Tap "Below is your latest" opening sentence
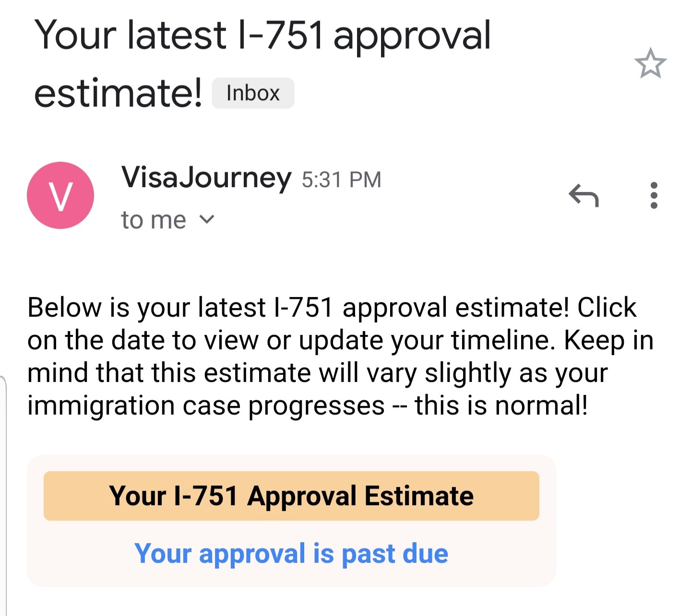Viewport: 691px width, 616px height. tap(146, 308)
